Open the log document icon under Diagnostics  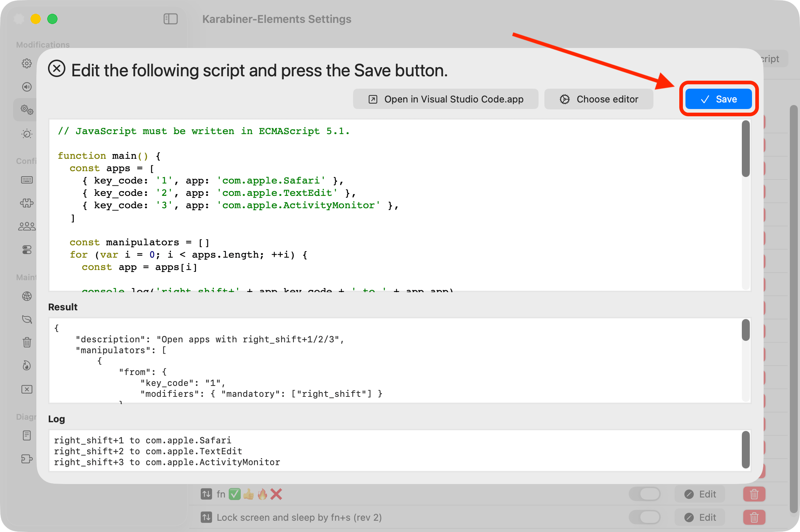[27, 436]
